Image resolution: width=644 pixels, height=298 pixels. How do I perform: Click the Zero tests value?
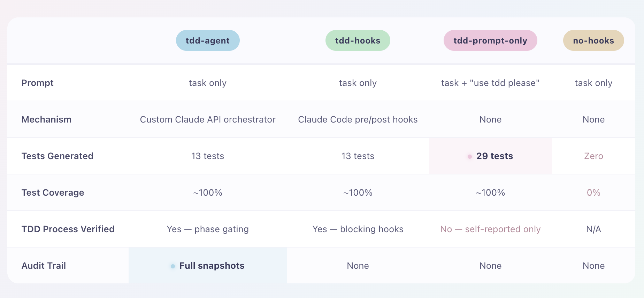pyautogui.click(x=593, y=156)
